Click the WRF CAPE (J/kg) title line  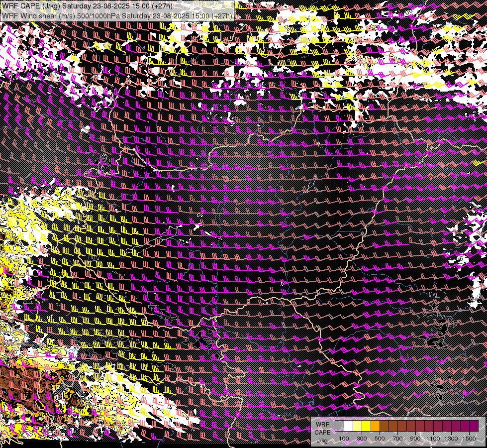[x=87, y=5]
